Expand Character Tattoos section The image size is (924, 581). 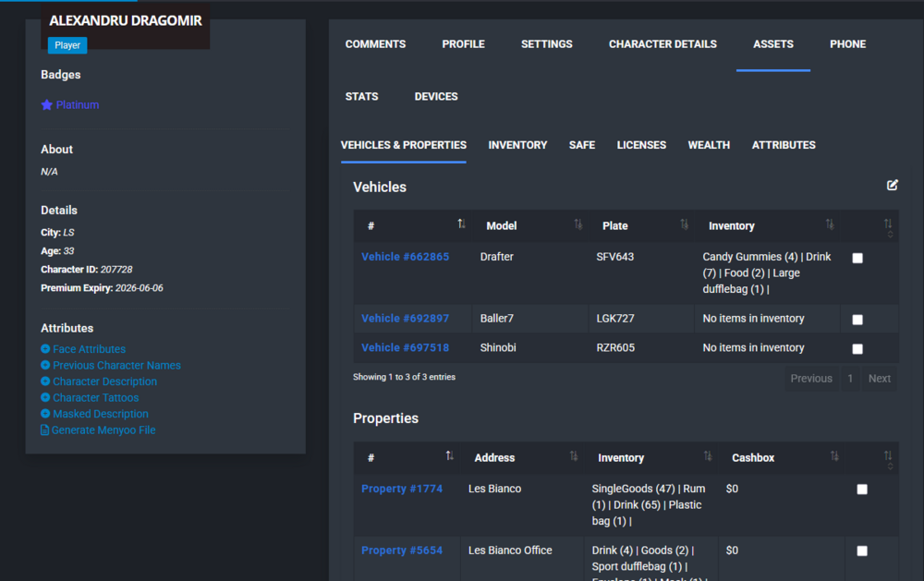95,398
